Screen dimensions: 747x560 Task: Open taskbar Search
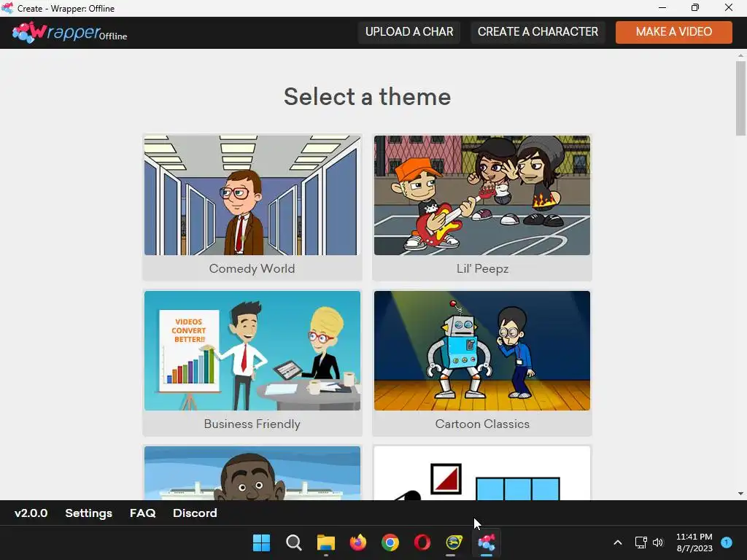pos(293,542)
